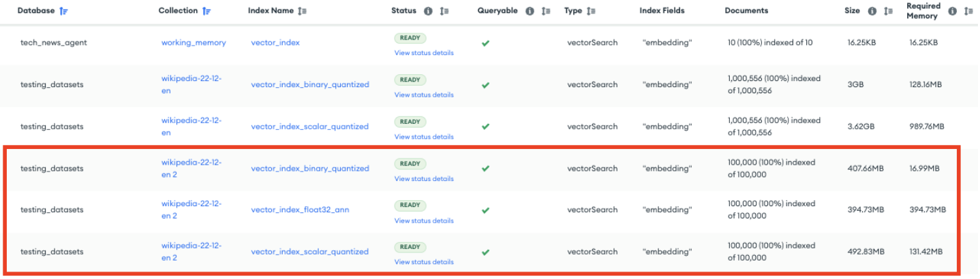View status details for vector_index_float32_ann
This screenshot has width=980, height=279.
point(423,220)
